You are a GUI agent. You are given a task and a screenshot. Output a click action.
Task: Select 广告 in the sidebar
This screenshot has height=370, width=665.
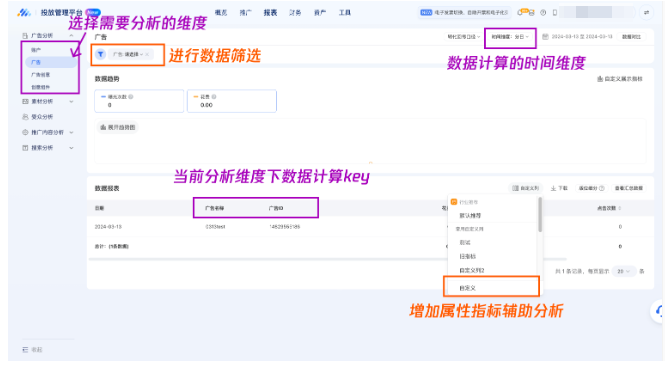51,62
